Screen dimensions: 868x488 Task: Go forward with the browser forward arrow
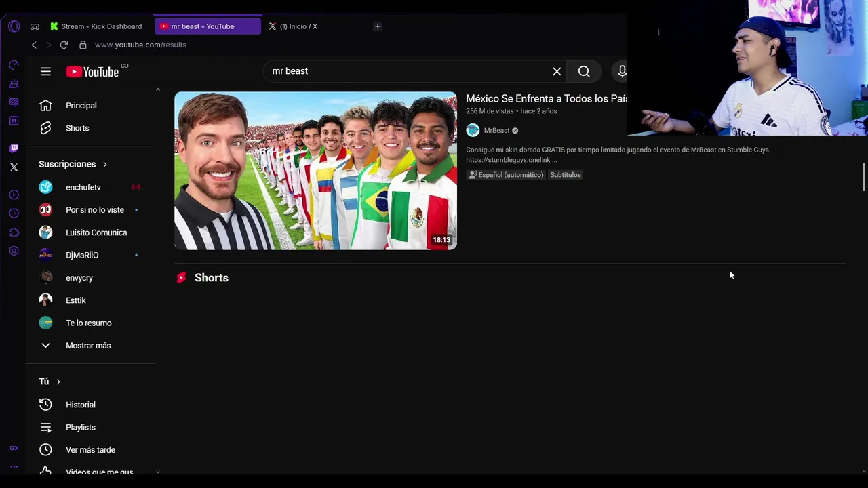tap(48, 45)
